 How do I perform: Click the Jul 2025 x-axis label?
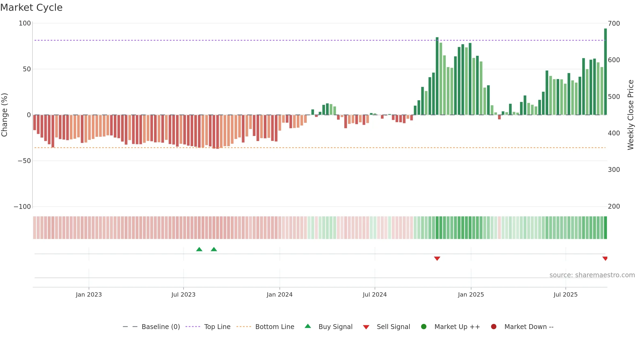[566, 295]
